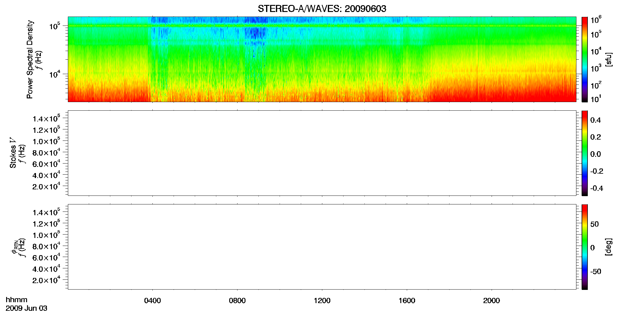The image size is (644, 332).
Task: Click the 2000 time axis label
Action: [492, 301]
